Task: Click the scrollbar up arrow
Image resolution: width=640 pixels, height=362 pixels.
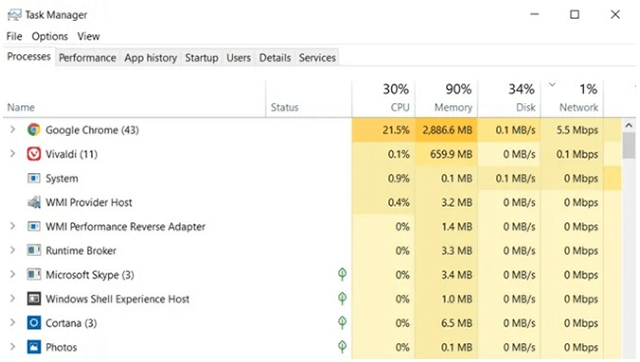Action: [x=629, y=126]
